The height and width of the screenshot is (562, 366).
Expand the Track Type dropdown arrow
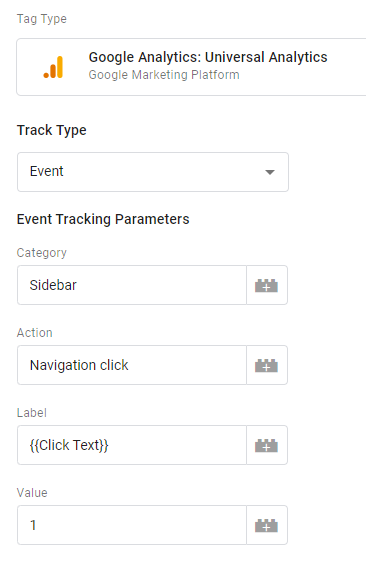point(270,172)
